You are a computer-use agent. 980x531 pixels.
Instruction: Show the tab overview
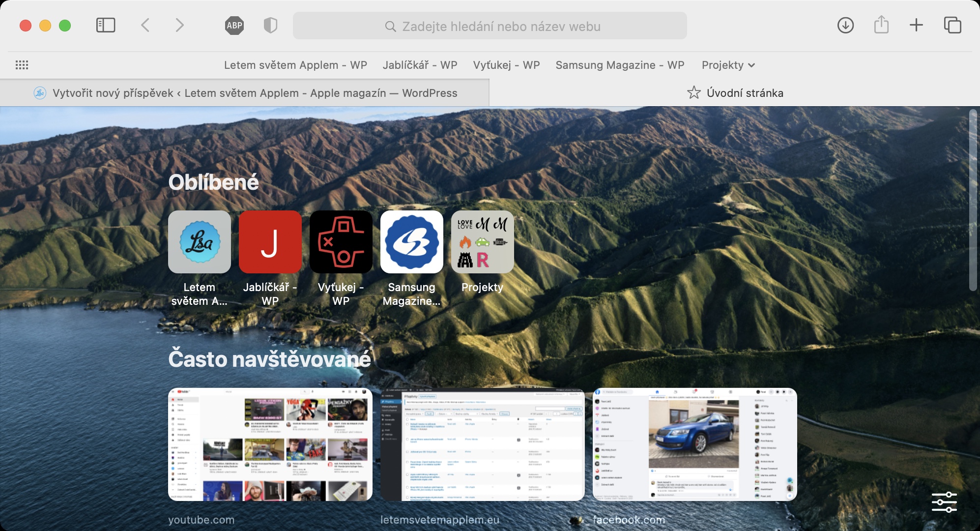pos(952,26)
